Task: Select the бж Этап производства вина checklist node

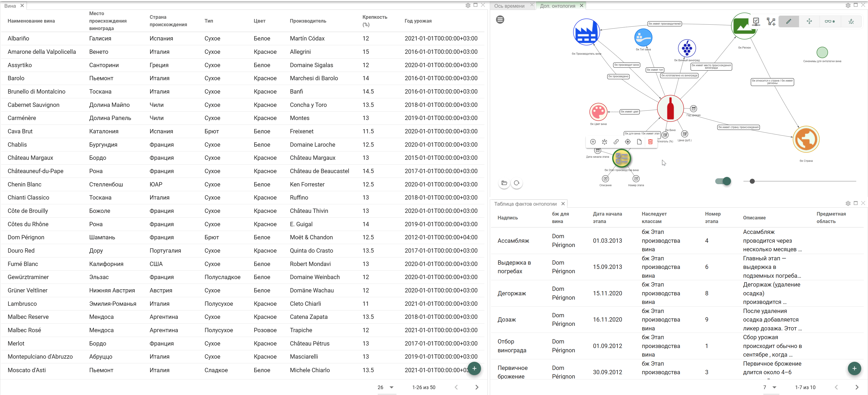Action: pyautogui.click(x=621, y=158)
